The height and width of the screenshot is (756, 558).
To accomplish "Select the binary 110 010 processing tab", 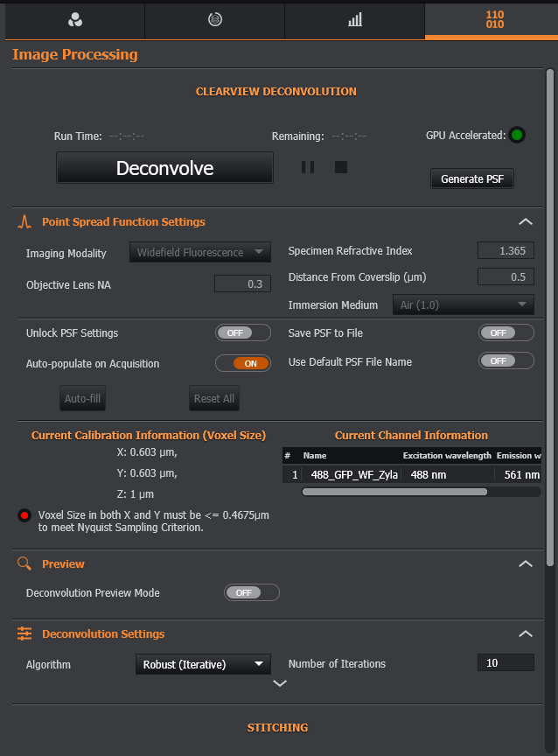I will pos(494,19).
